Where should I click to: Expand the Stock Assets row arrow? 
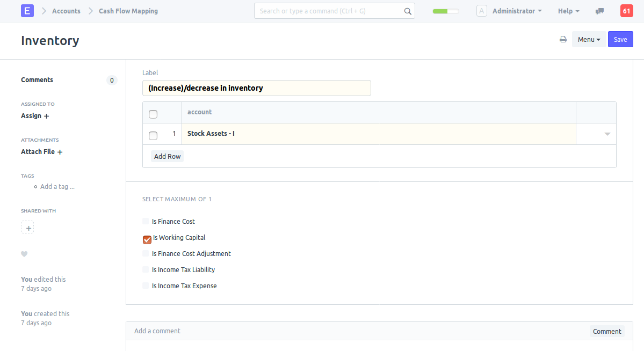607,134
